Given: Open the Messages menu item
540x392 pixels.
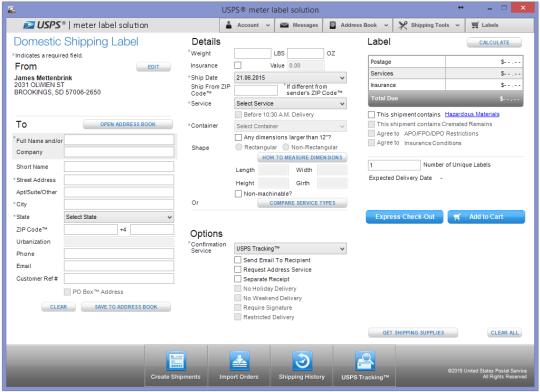Looking at the screenshot, I should pos(299,25).
